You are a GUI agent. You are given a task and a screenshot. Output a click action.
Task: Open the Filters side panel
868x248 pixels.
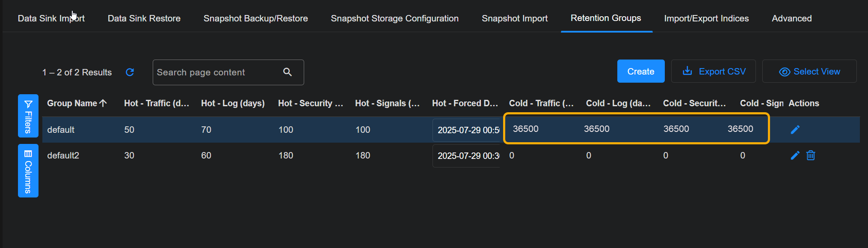point(28,116)
